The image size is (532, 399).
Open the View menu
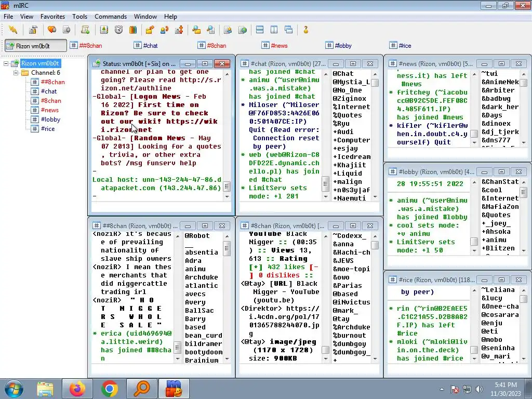click(x=26, y=16)
